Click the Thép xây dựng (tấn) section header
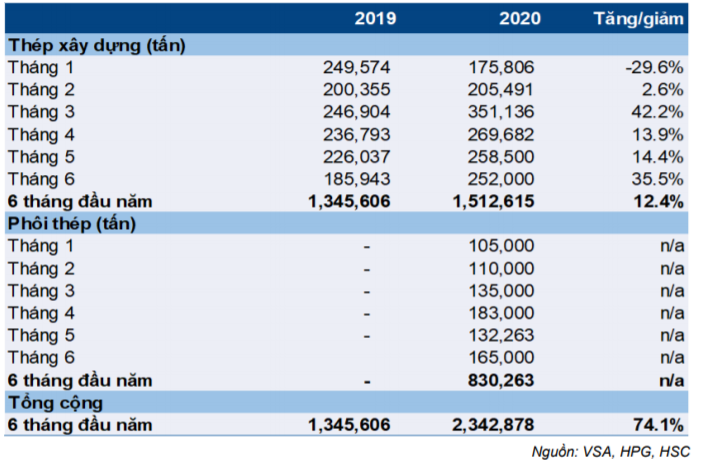Viewport: 708px width, 469px height. (96, 45)
